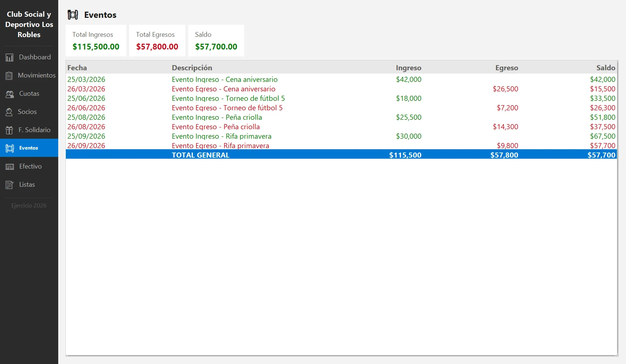The width and height of the screenshot is (626, 364).
Task: Click the Listas notepad icon
Action: pos(10,185)
